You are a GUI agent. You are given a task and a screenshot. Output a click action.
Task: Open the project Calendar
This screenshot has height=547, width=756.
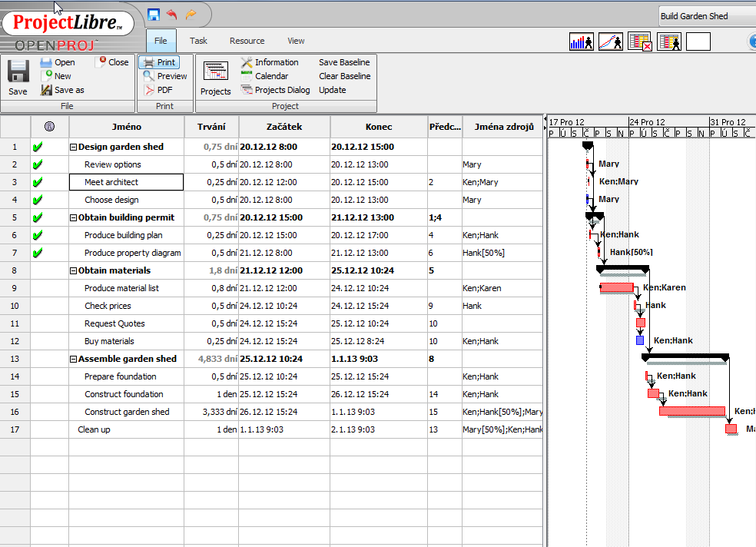(x=265, y=76)
